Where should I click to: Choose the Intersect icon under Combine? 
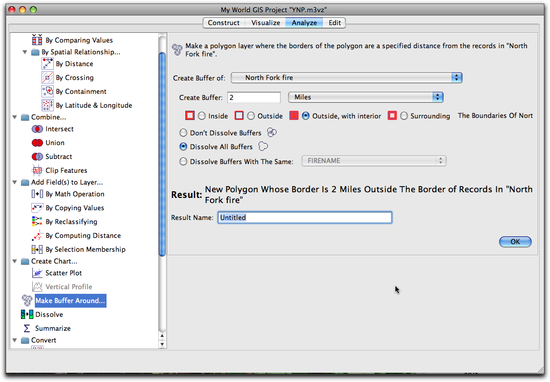pos(37,129)
